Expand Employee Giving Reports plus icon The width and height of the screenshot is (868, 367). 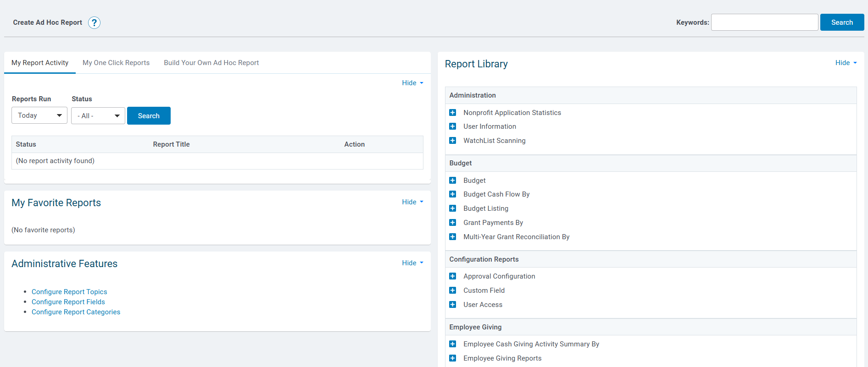[x=452, y=358]
